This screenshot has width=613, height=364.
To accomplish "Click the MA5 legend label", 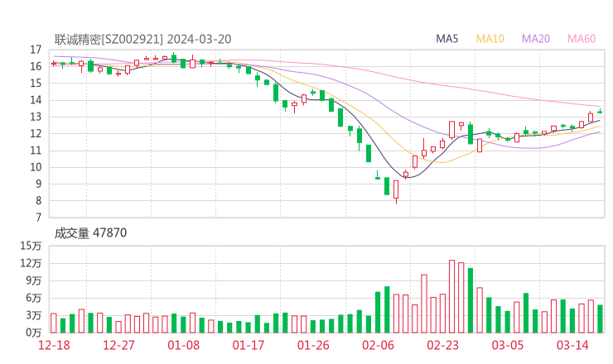I will (446, 39).
